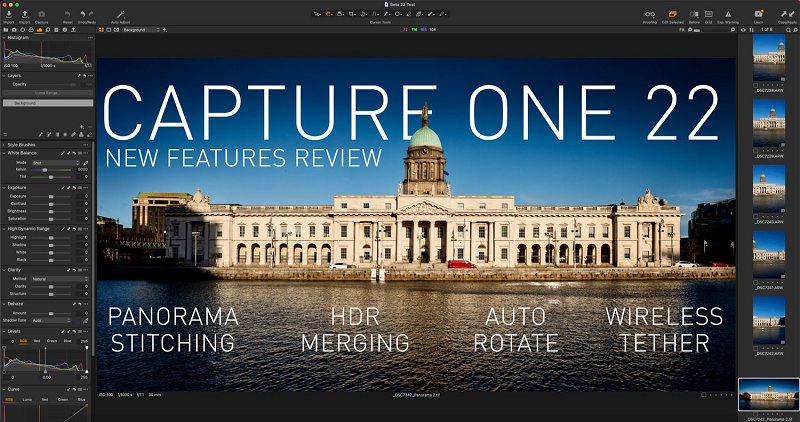Open the Export button in toolbar
800x422 pixels.
[x=24, y=14]
